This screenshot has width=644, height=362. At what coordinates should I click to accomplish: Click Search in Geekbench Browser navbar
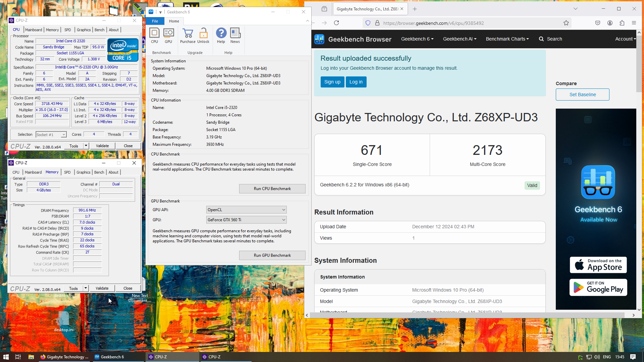coord(550,39)
